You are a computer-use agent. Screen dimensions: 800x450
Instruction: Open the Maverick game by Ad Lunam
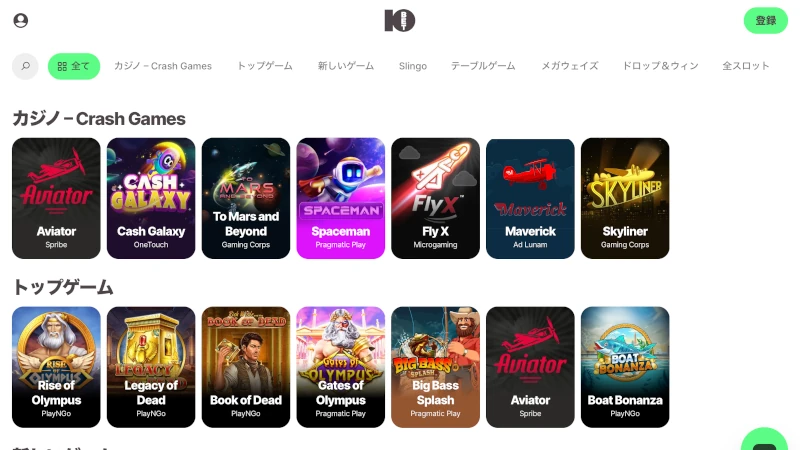pos(531,198)
